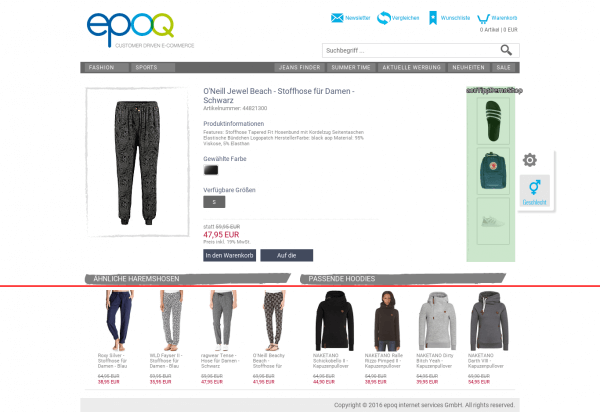Open the Warenkorb shopping cart icon
600x412 pixels.
coord(483,18)
